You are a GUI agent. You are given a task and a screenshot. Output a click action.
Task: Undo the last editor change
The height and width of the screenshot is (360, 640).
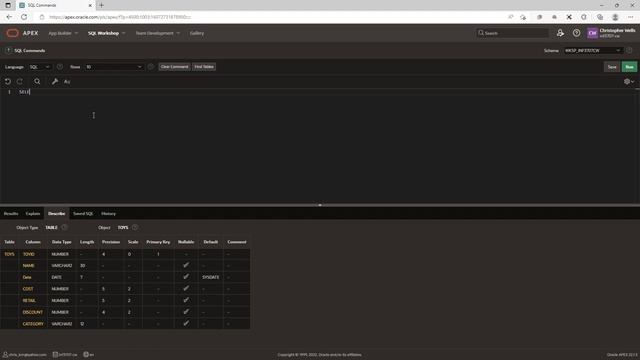point(8,82)
